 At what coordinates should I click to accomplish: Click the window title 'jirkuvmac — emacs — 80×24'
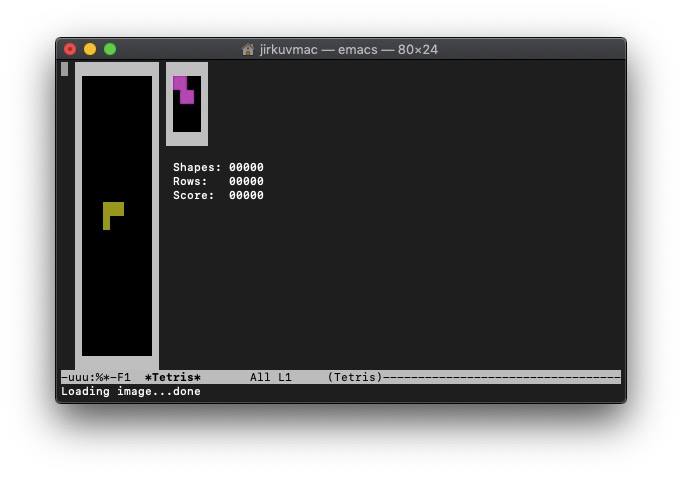(x=348, y=50)
